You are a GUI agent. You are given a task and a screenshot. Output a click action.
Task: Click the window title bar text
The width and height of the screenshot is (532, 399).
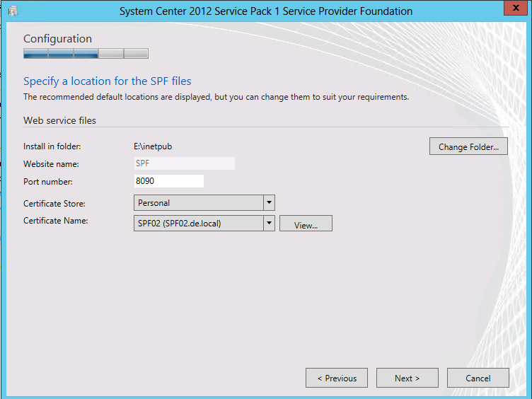coord(265,11)
